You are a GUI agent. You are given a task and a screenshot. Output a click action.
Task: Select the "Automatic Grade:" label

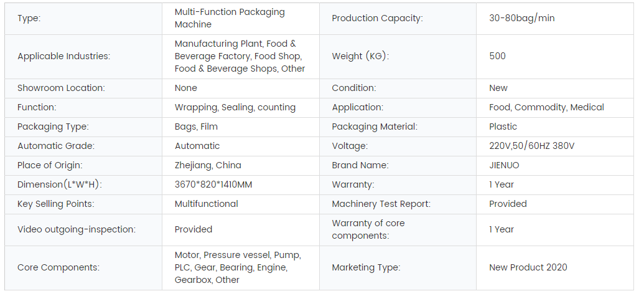click(x=55, y=146)
